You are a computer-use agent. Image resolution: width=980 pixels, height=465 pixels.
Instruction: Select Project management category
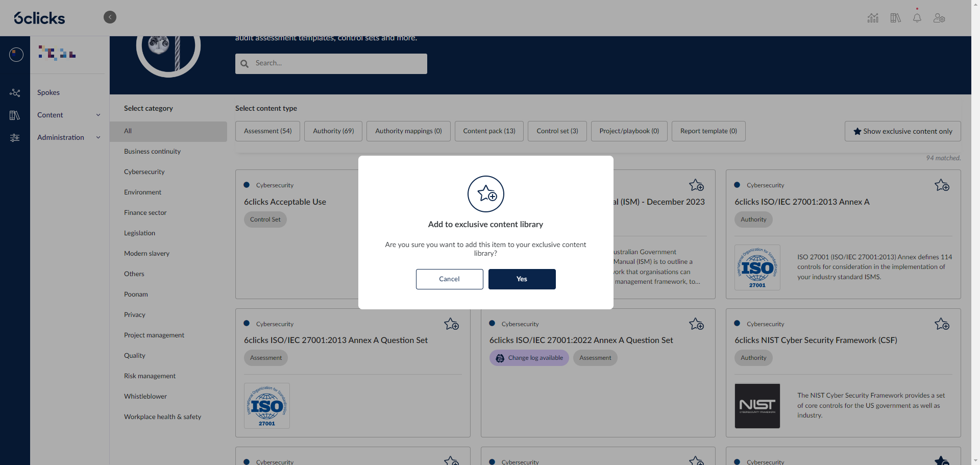pos(154,335)
